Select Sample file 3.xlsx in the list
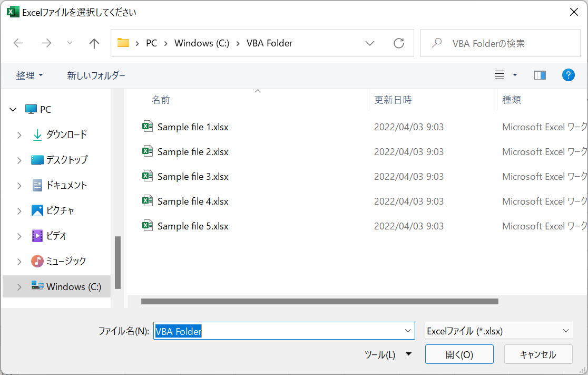588x375 pixels. (x=192, y=176)
